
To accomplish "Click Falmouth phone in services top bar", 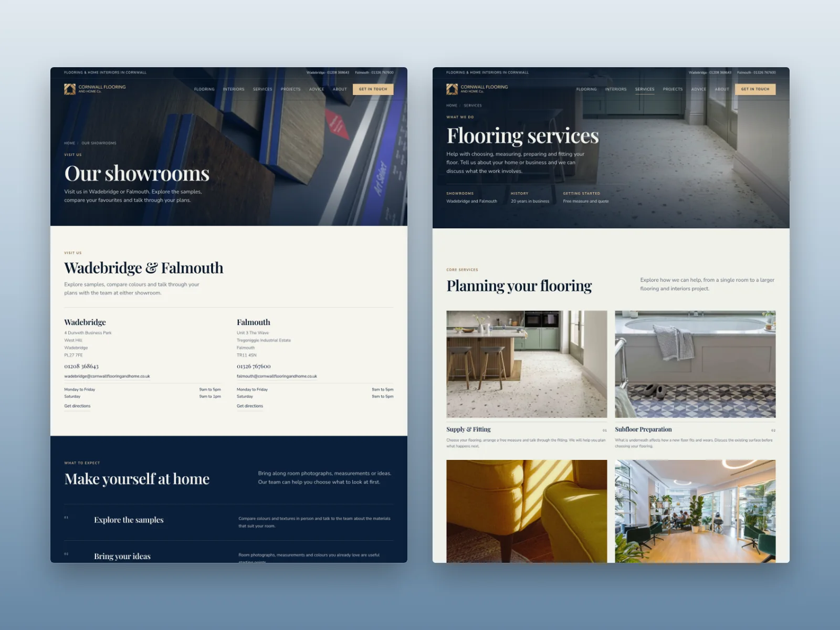I will 756,72.
